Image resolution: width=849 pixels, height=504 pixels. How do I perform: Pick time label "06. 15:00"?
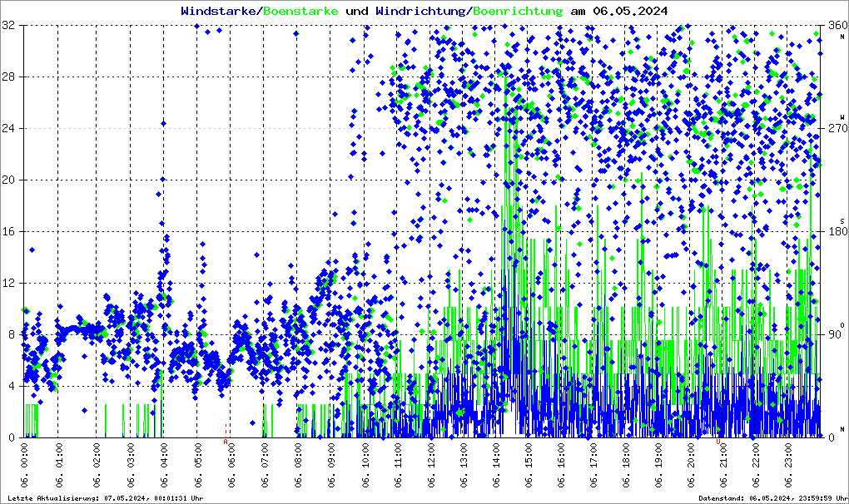[528, 465]
